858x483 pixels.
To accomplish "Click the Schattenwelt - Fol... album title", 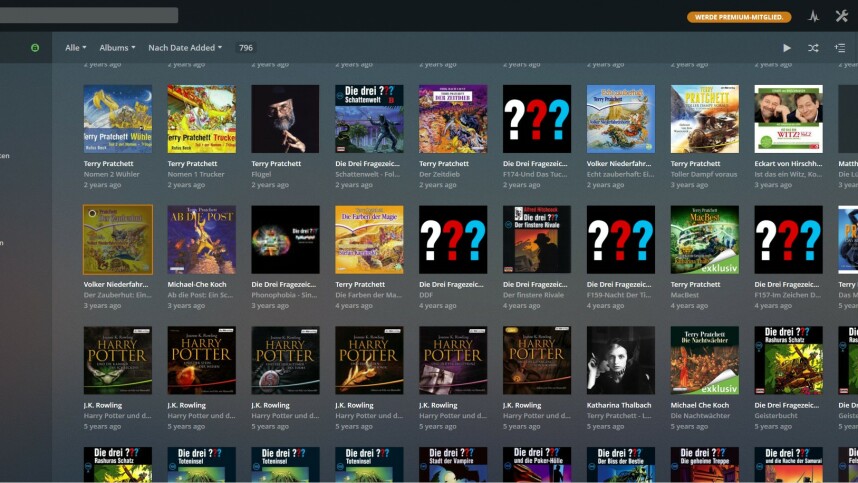I will tap(368, 174).
